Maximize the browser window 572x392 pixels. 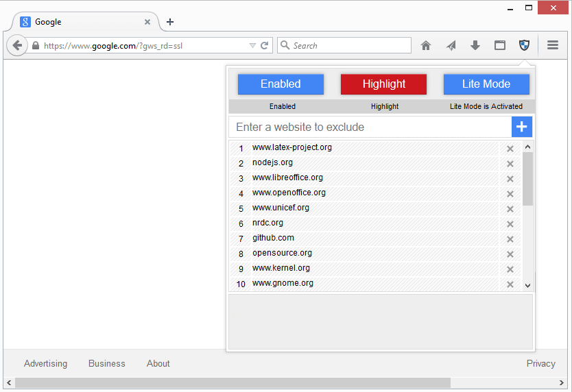tap(529, 8)
